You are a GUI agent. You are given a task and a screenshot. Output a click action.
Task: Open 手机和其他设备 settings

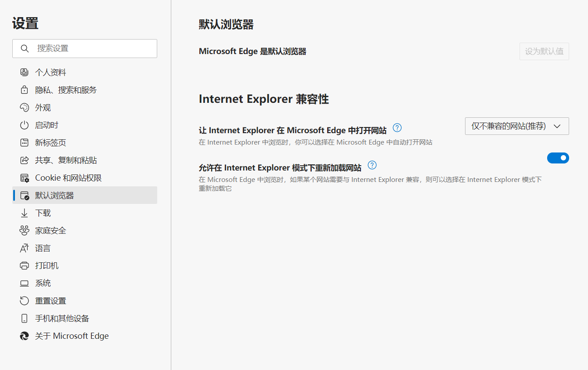pos(62,318)
